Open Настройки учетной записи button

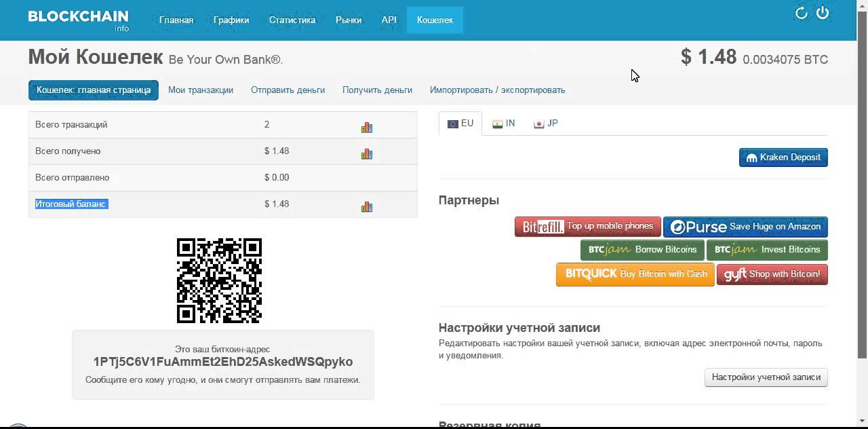click(x=766, y=377)
